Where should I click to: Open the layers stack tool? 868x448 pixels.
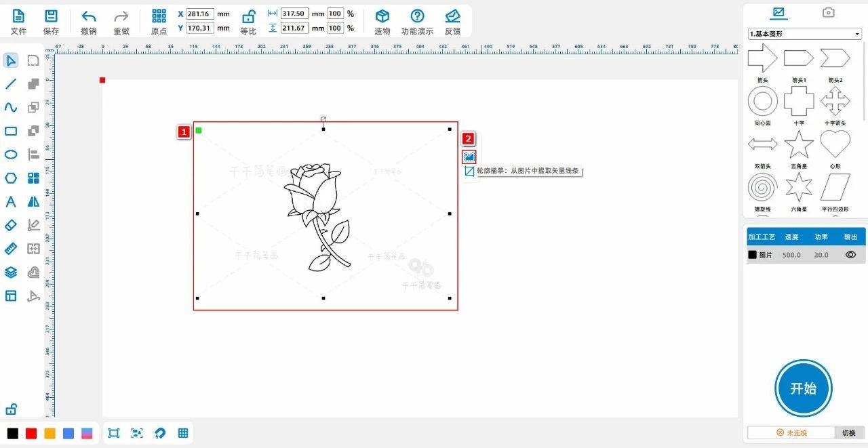point(11,272)
